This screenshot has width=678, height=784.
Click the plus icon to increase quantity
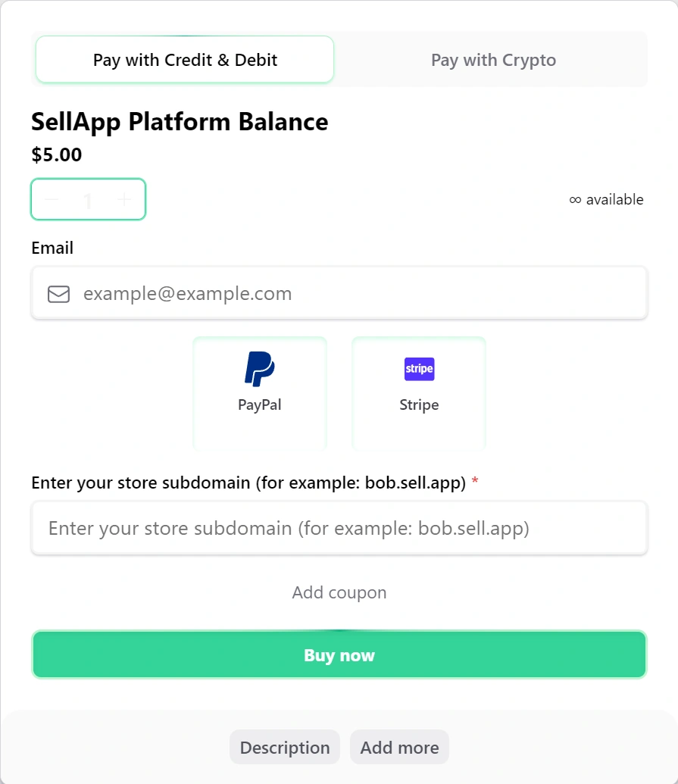[123, 199]
